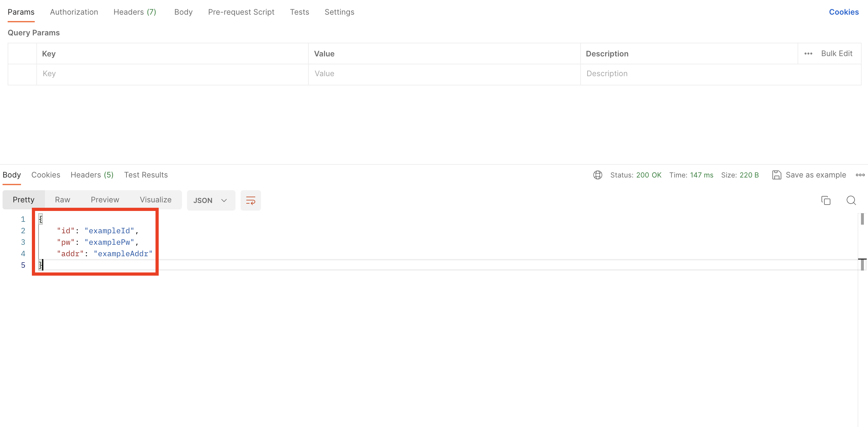This screenshot has width=868, height=427.
Task: Open response more options ellipsis
Action: click(x=860, y=175)
